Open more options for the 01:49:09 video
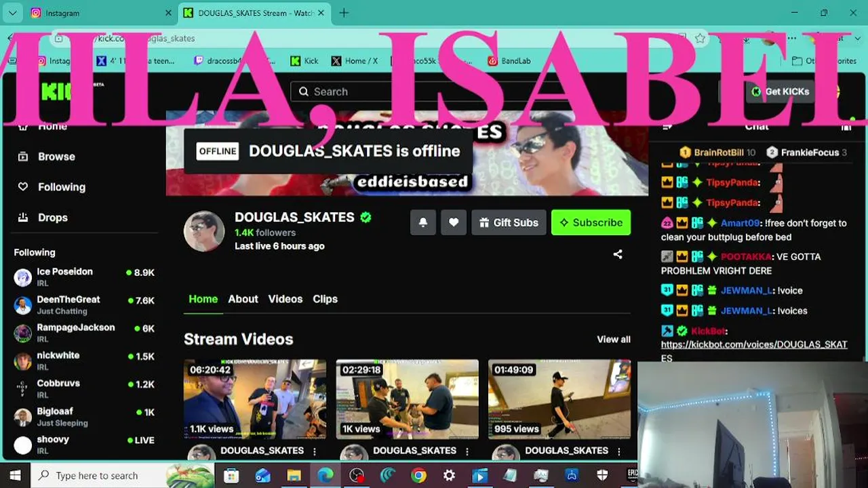The height and width of the screenshot is (488, 868). 619,451
